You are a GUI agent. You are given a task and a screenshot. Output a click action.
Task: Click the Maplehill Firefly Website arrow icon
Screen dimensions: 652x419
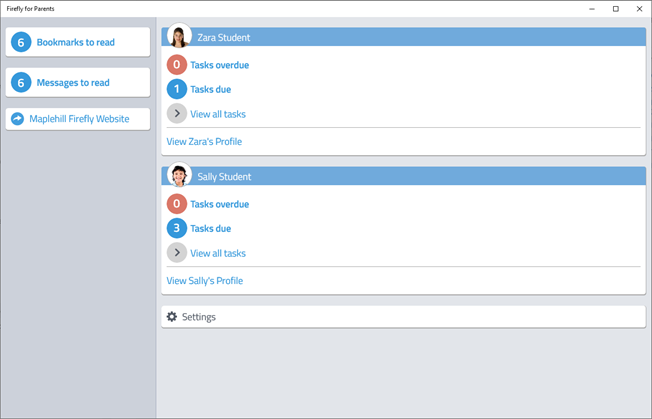coord(17,119)
